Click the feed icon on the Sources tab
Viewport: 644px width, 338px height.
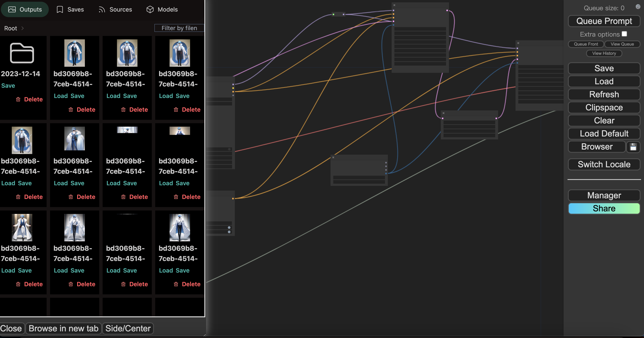[x=102, y=9]
